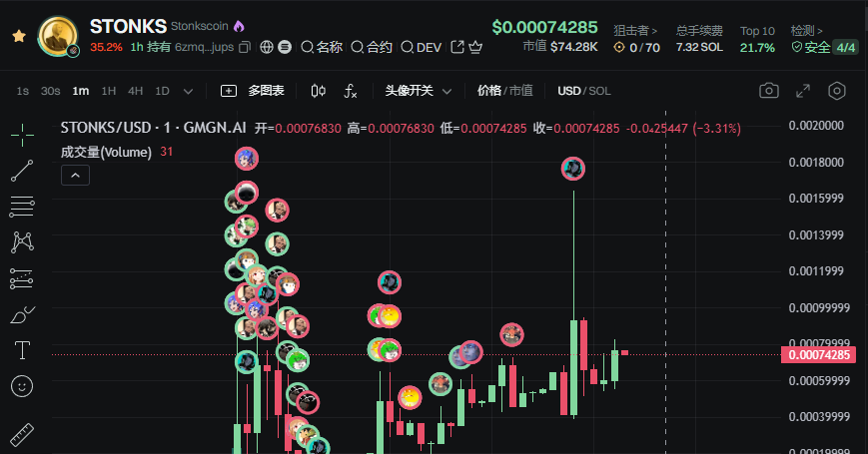Viewport: 868px width, 454px height.
Task: Open the website globe icon
Action: coord(267,48)
